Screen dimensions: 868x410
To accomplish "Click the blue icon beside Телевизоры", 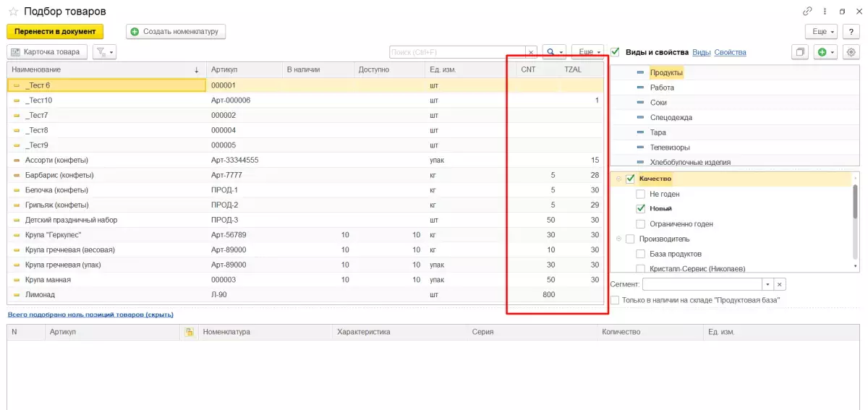I will coord(640,148).
